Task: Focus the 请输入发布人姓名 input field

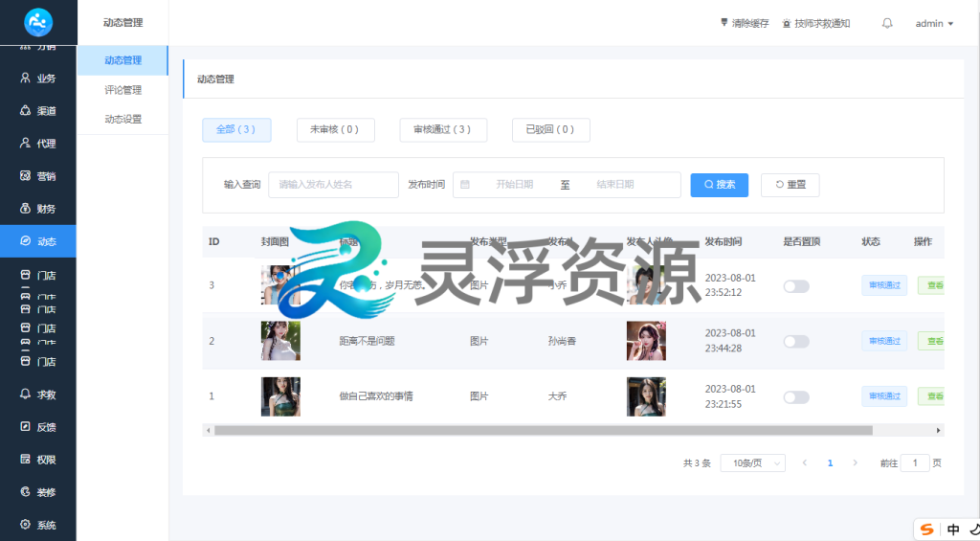Action: click(333, 185)
